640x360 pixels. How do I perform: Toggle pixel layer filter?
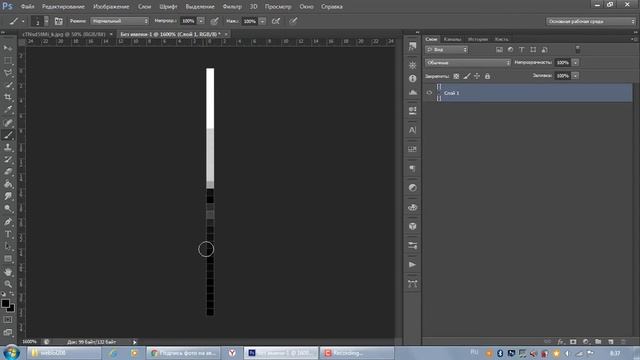499,49
